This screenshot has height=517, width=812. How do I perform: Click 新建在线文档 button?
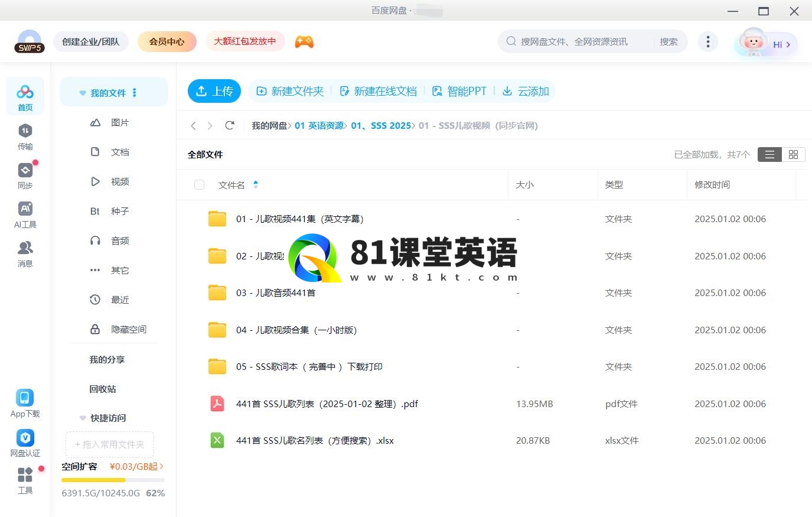tap(378, 91)
